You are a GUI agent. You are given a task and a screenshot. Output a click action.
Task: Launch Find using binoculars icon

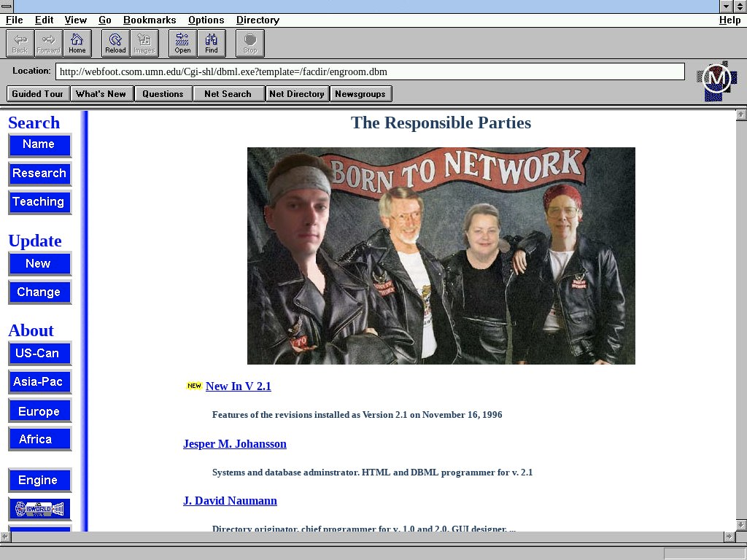tap(212, 43)
